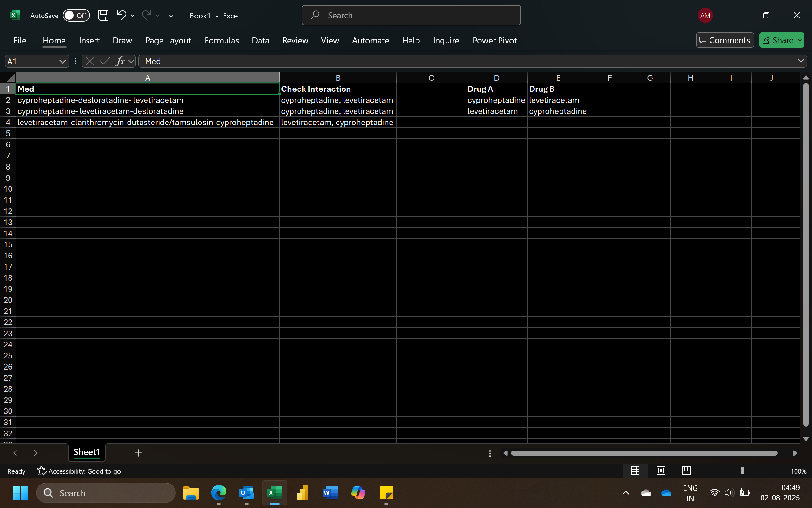Switch to Page Layout view icon

(x=661, y=471)
